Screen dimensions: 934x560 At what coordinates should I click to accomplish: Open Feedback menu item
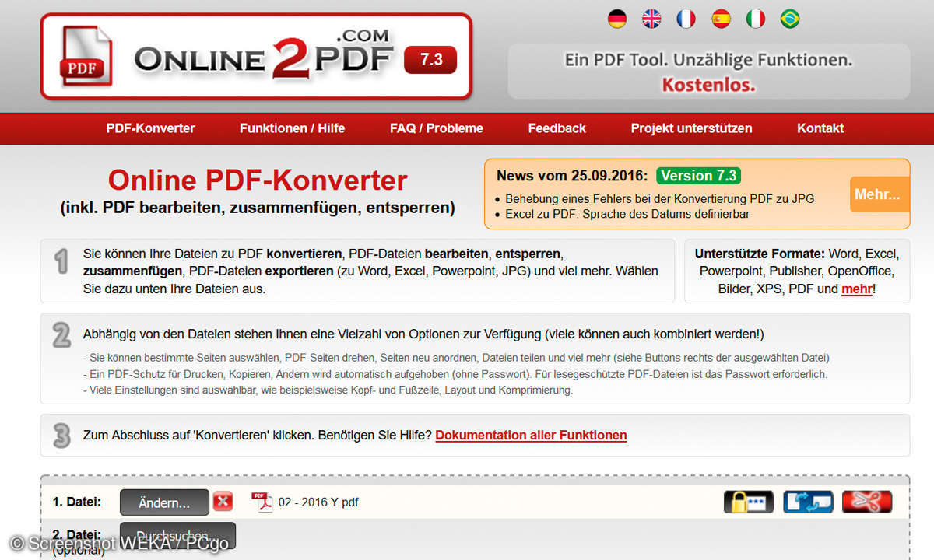coord(557,128)
